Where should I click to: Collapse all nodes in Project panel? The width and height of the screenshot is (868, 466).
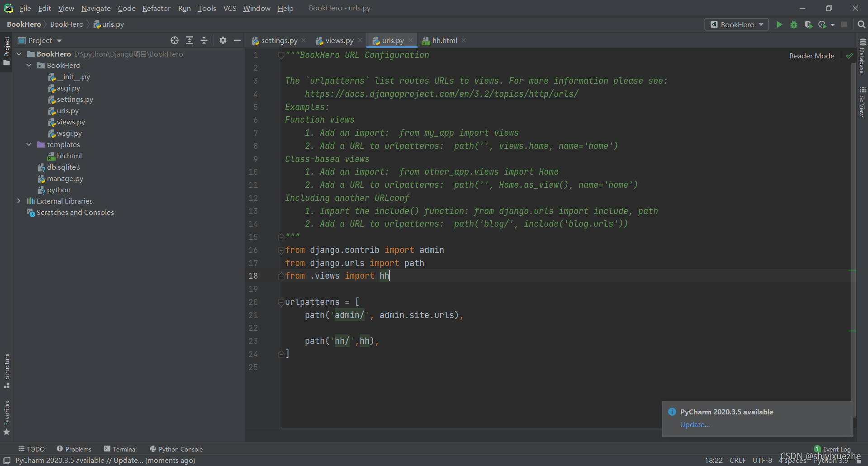(204, 40)
